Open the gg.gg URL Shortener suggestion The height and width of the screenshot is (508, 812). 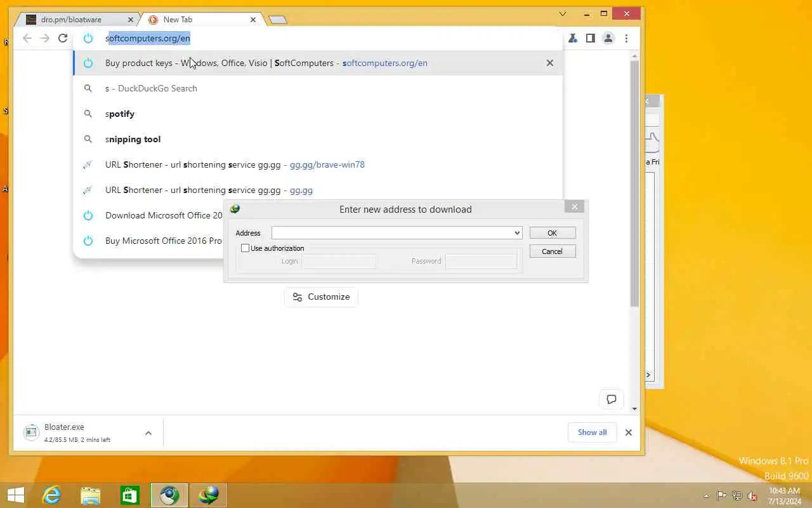point(317,190)
